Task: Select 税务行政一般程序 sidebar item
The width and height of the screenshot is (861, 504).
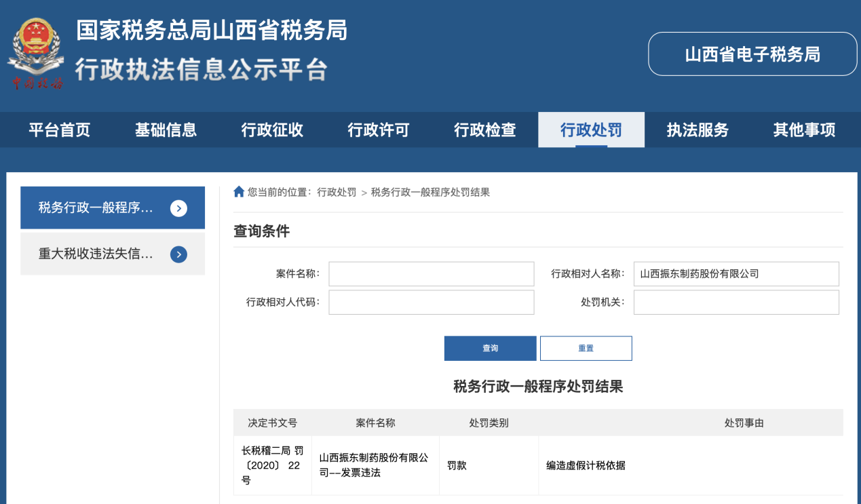Action: tap(113, 208)
